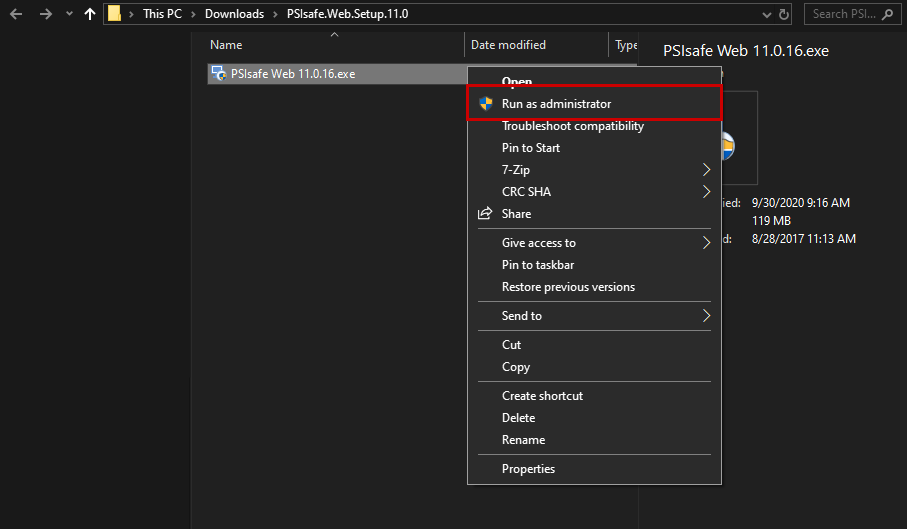This screenshot has width=907, height=529.
Task: Click the Share arrow icon
Action: point(485,213)
